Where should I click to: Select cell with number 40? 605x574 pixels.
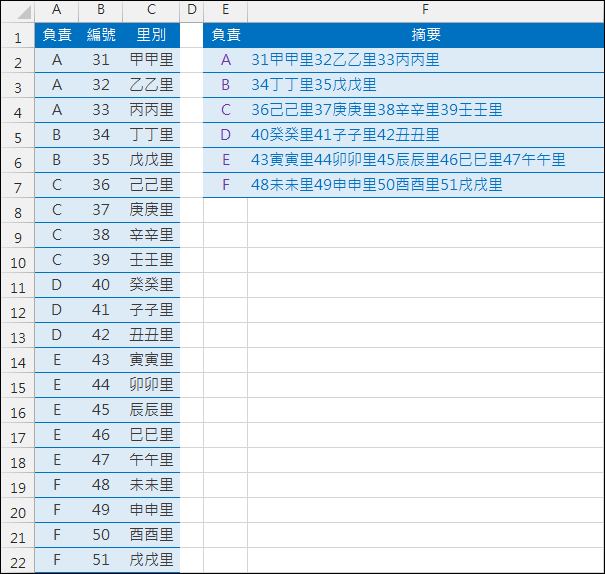(101, 285)
